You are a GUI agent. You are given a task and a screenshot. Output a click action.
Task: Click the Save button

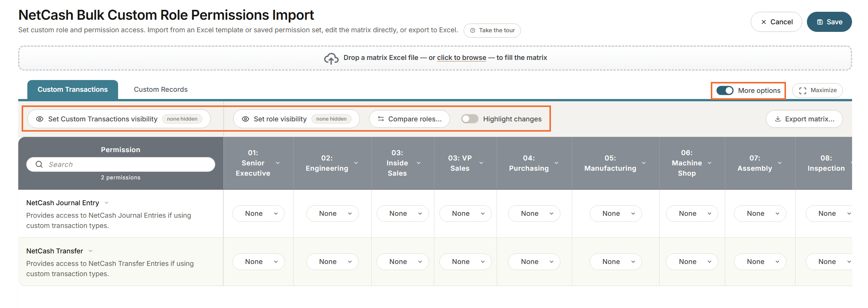tap(829, 22)
